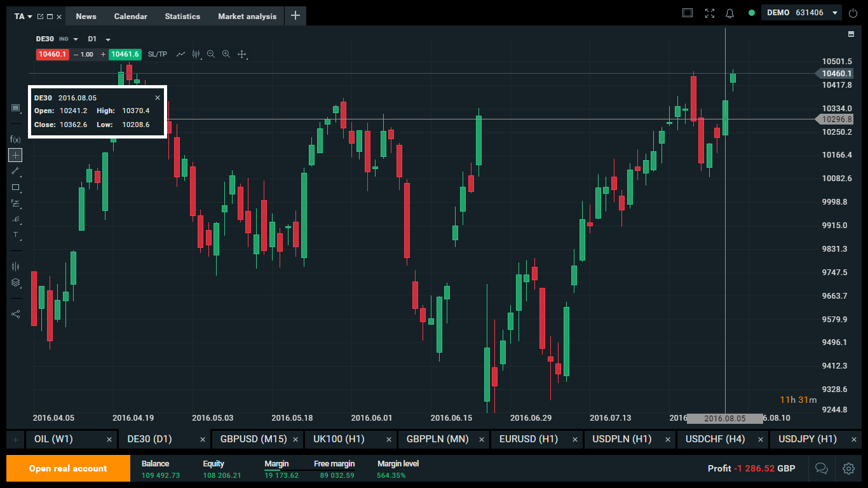Click the green buy price 10461.6
Viewport: 868px width, 488px height.
coord(125,55)
